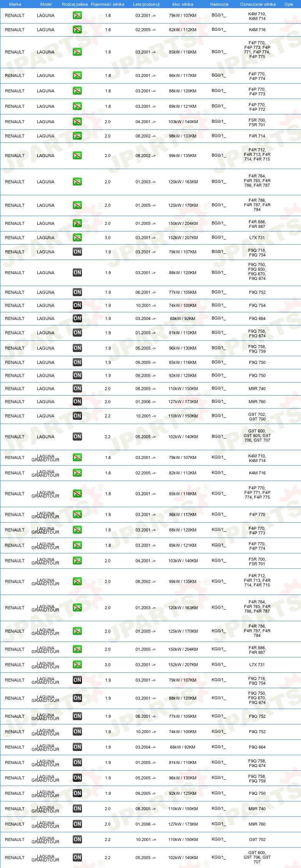
Task: Click the PB icon in the BG0/1_ Laguna 82kW / 112KM row
Action: click(x=77, y=30)
